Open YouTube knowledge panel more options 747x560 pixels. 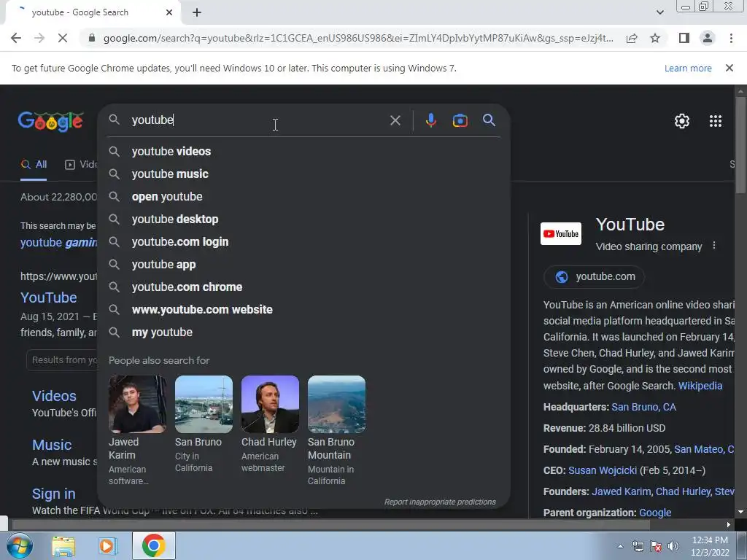[x=713, y=245]
